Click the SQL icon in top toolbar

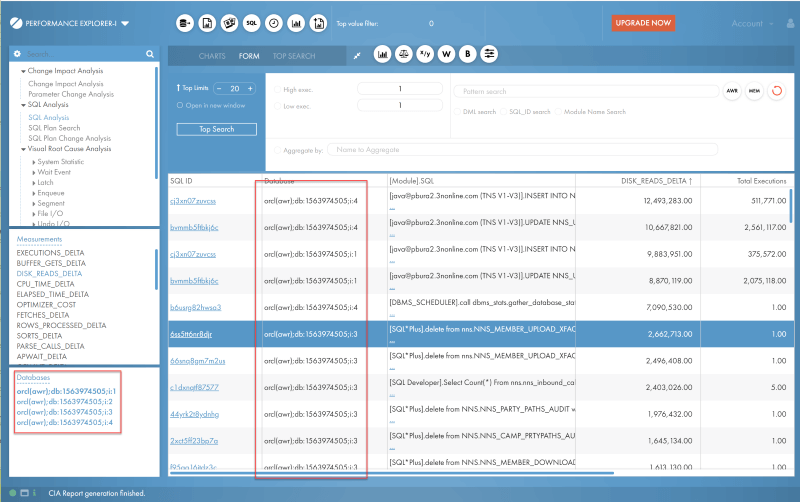coord(251,22)
